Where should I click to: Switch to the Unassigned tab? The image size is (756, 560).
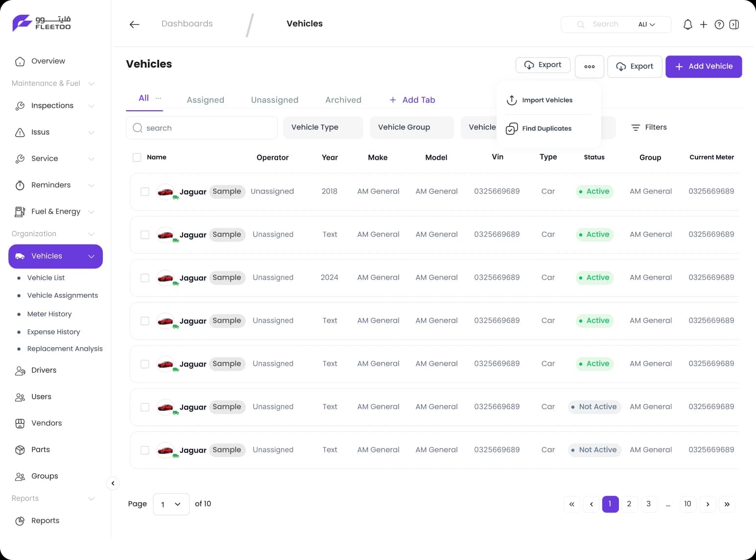point(274,100)
